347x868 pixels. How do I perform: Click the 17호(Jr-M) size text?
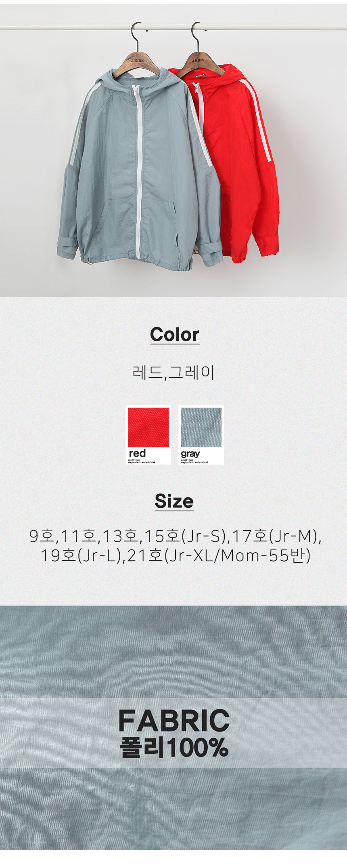[x=275, y=536]
